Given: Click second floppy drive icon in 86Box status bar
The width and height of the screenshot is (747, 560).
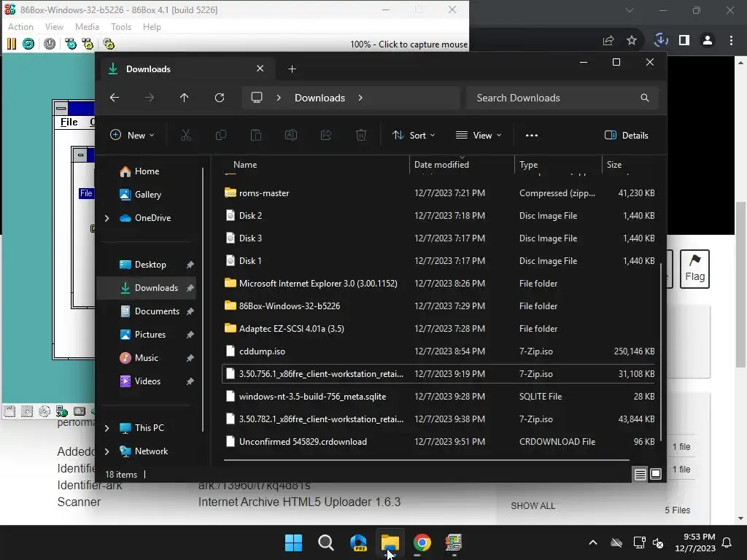Looking at the screenshot, I should (x=27, y=411).
